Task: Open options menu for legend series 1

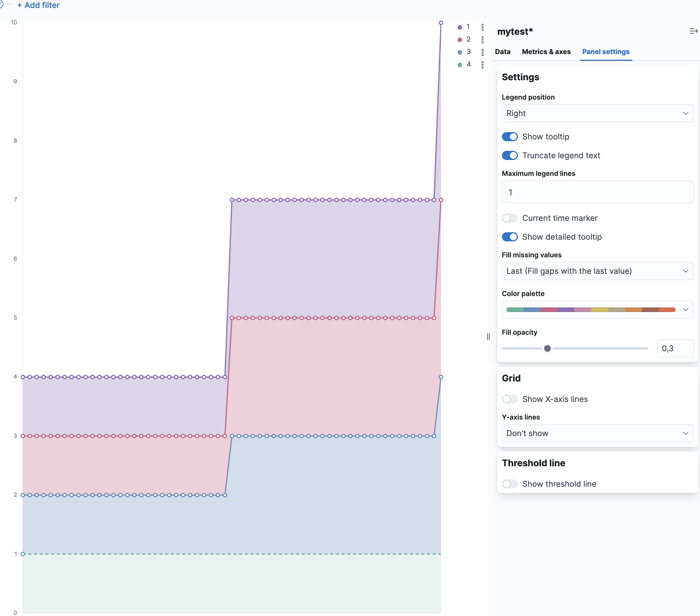Action: click(483, 27)
